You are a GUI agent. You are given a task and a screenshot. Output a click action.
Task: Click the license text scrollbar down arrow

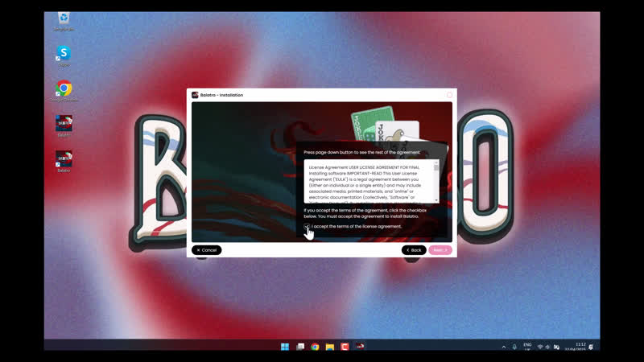pos(436,200)
